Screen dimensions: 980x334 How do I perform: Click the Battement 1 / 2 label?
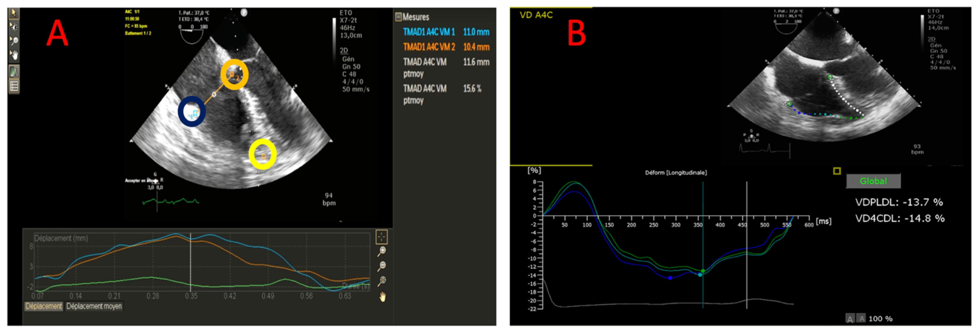(138, 33)
